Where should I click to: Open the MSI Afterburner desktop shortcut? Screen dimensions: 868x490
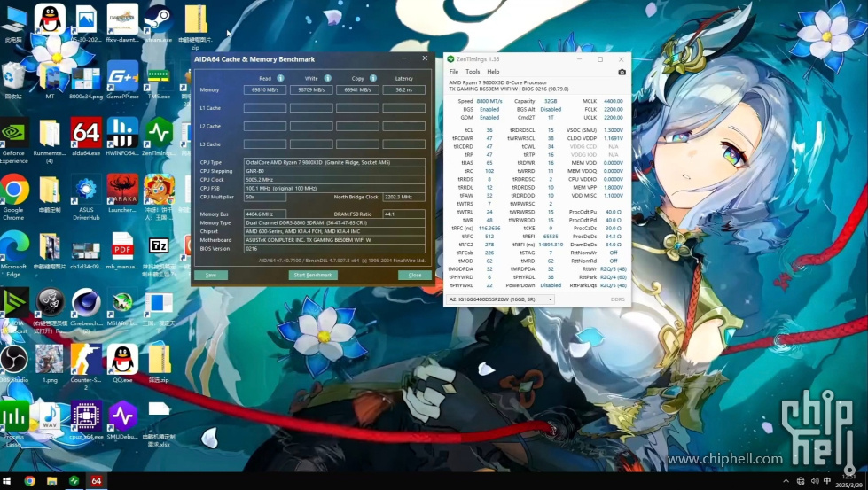click(x=122, y=307)
